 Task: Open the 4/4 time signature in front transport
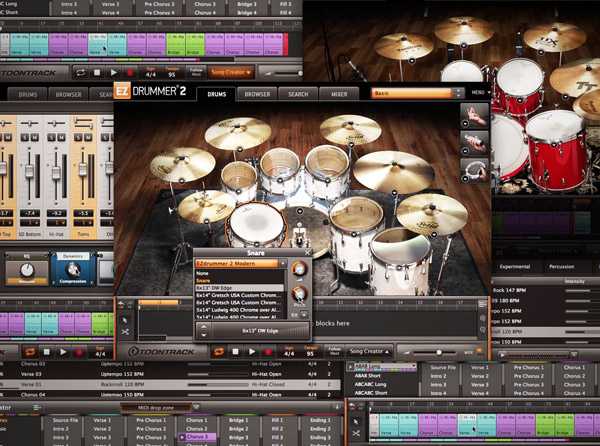289,353
